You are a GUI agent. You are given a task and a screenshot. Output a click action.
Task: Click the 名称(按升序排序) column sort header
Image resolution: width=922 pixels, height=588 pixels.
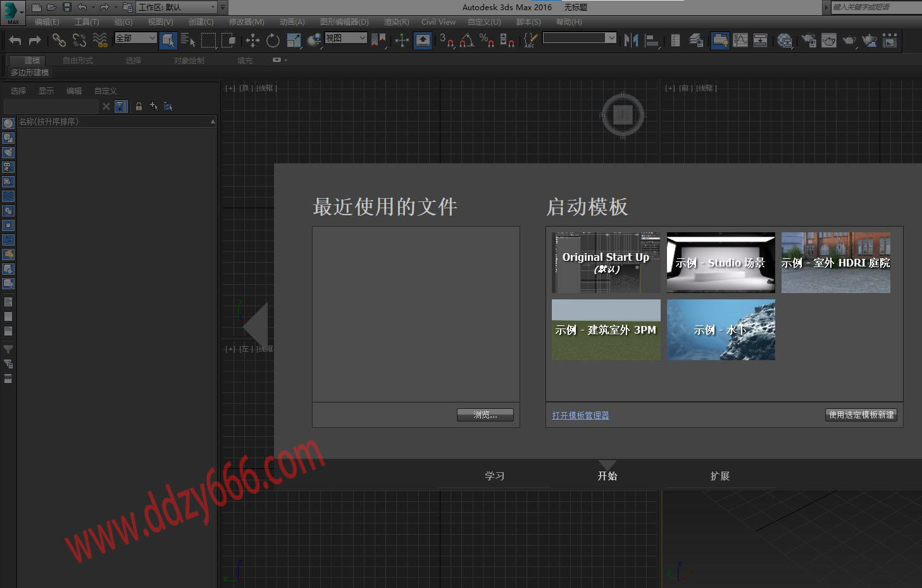pos(116,122)
